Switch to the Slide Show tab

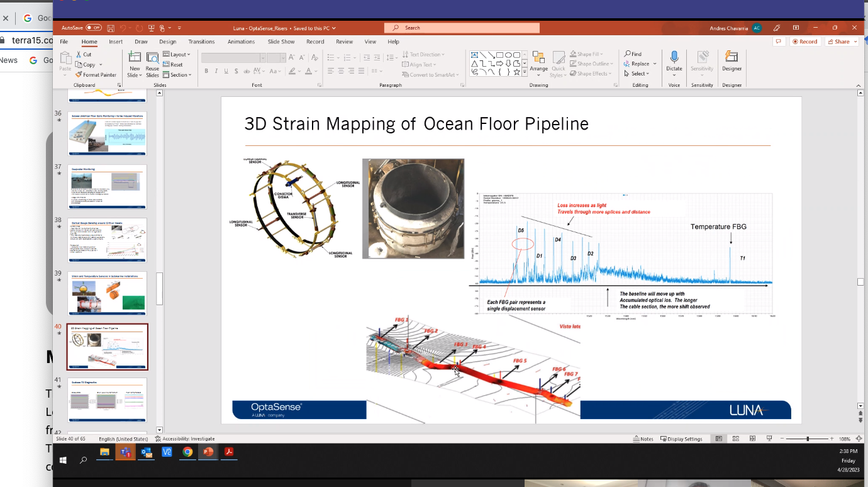(x=281, y=42)
